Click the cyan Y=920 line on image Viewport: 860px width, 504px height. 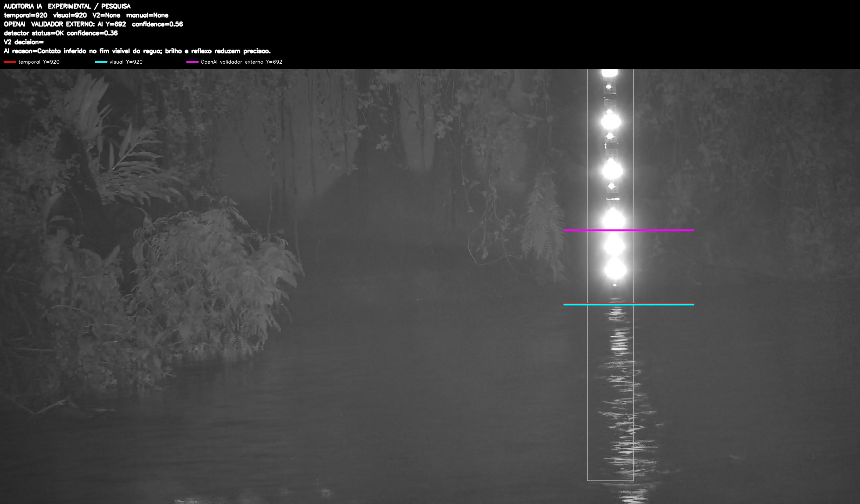pyautogui.click(x=629, y=304)
